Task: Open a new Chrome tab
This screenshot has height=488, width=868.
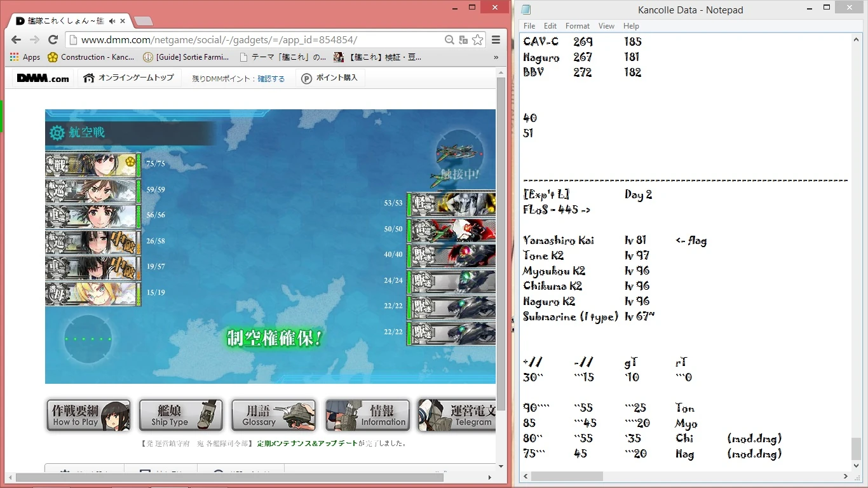Action: [144, 21]
